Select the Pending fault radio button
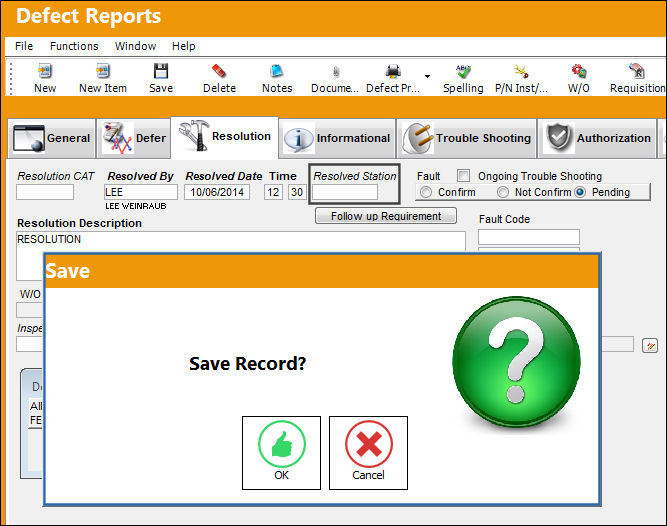 [580, 192]
